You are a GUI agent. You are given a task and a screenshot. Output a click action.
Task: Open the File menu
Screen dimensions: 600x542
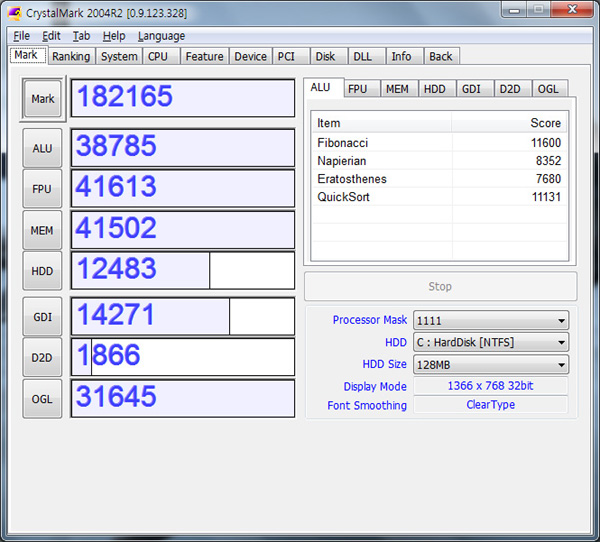coord(21,36)
